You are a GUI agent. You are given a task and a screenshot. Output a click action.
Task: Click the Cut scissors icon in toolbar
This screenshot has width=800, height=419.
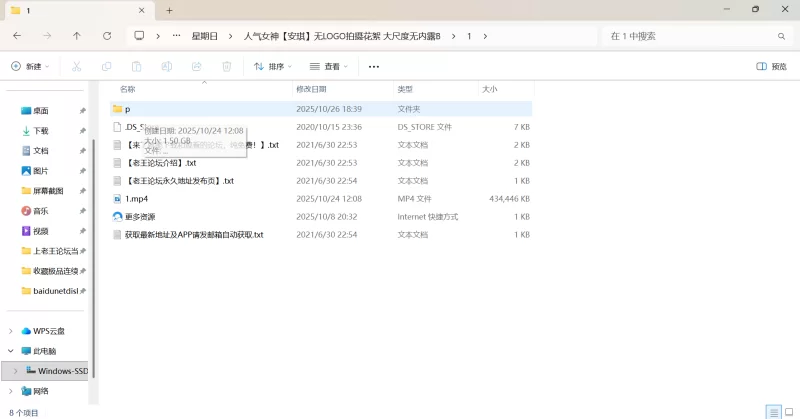(76, 67)
